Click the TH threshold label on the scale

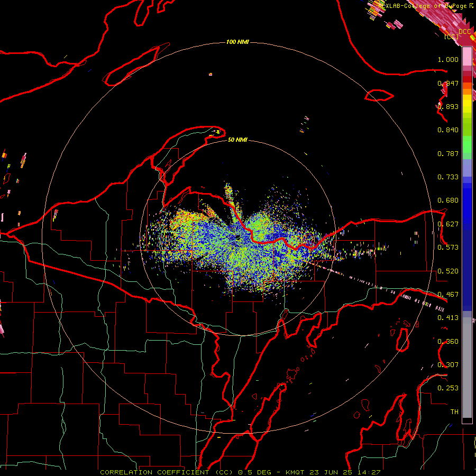point(454,412)
